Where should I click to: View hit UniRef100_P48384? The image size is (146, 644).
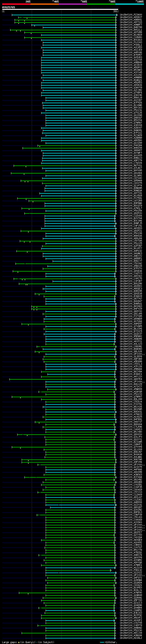(131, 146)
